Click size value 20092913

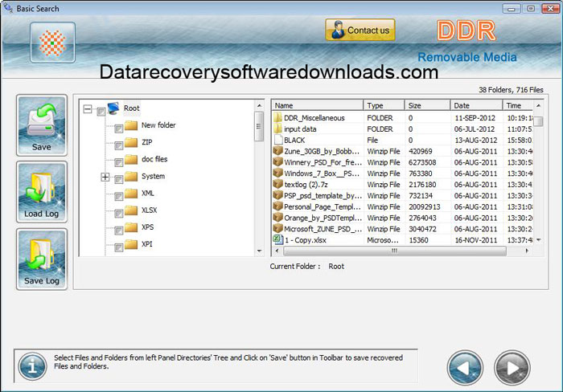425,206
